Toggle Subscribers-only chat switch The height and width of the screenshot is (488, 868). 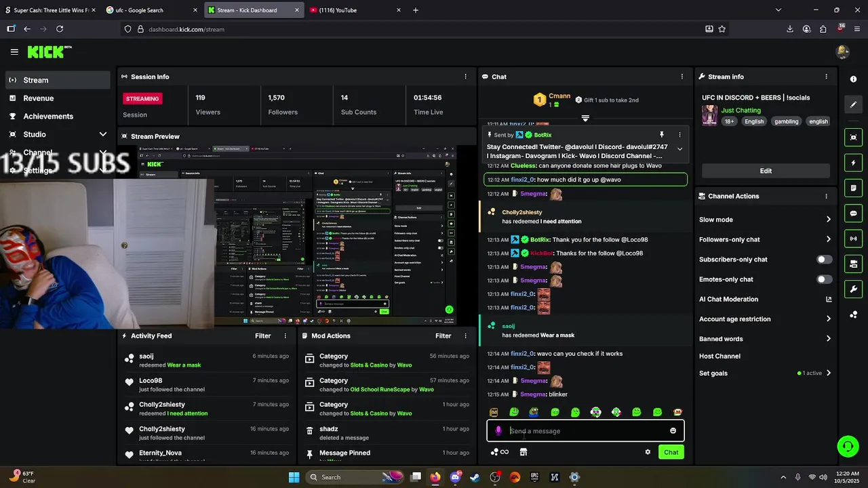click(825, 260)
